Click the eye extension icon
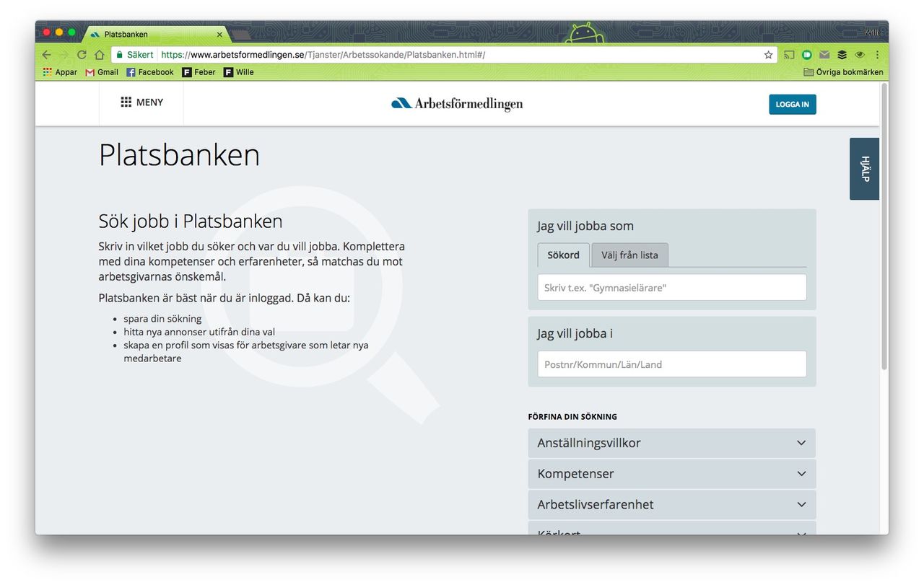924x585 pixels. pyautogui.click(x=859, y=55)
